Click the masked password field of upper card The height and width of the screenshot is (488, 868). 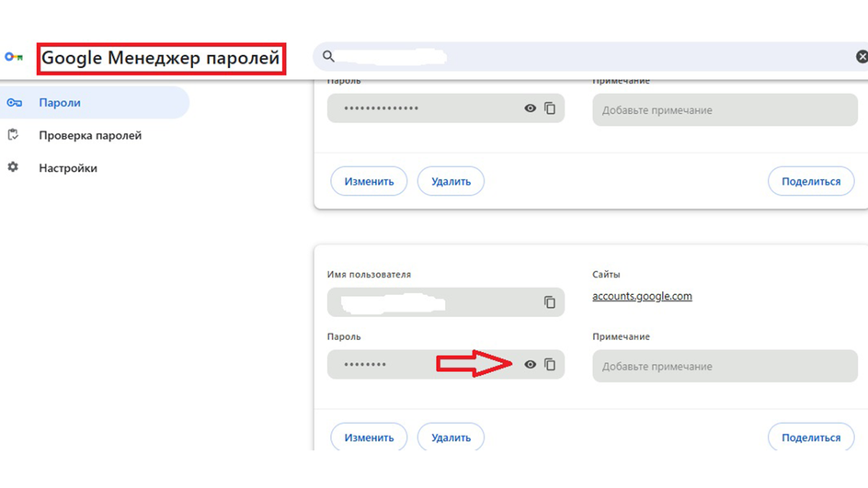(446, 108)
